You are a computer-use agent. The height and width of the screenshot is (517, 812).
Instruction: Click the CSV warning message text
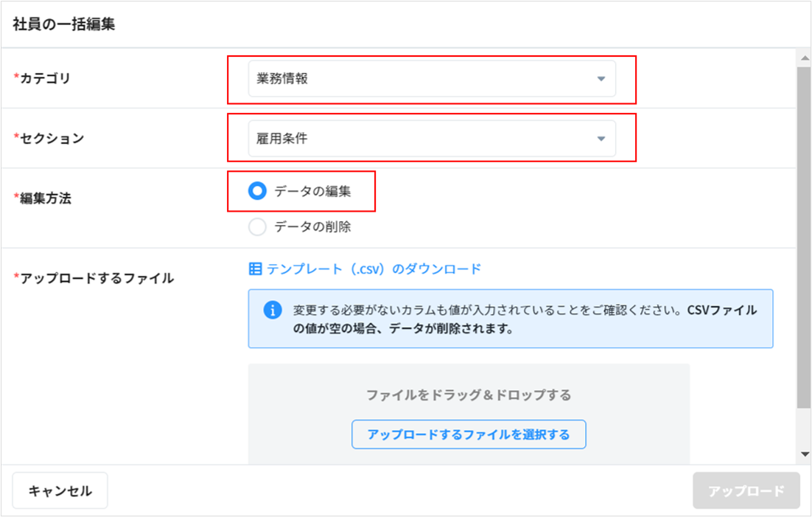click(525, 319)
